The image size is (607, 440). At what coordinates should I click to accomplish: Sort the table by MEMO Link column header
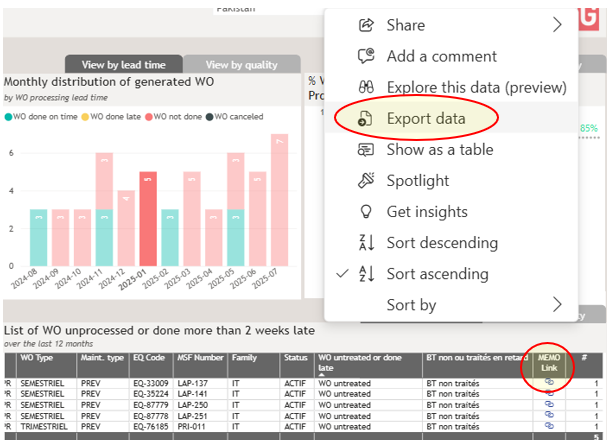[549, 362]
